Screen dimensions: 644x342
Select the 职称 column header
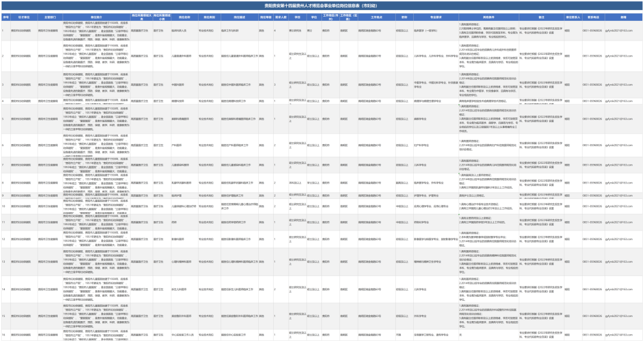pyautogui.click(x=404, y=17)
